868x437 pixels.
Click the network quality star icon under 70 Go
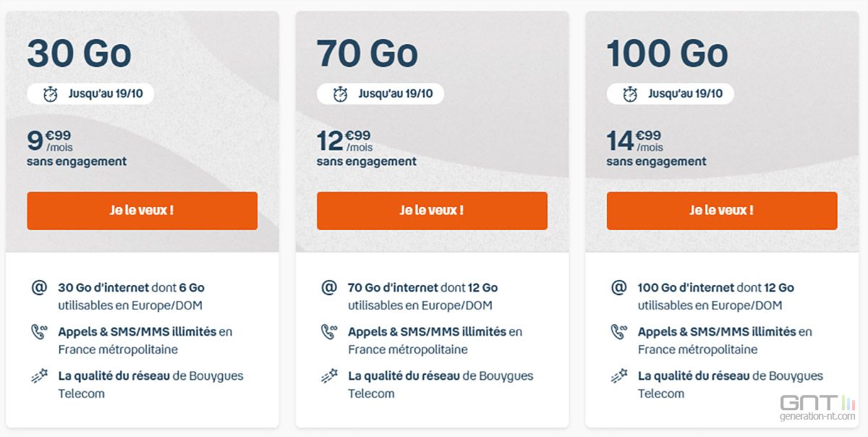click(329, 376)
